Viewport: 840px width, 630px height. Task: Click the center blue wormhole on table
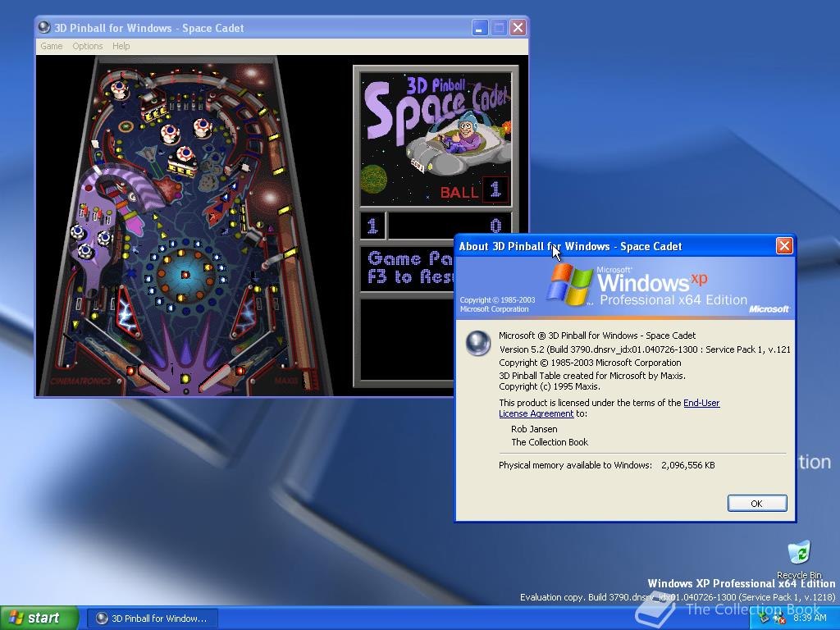click(185, 275)
